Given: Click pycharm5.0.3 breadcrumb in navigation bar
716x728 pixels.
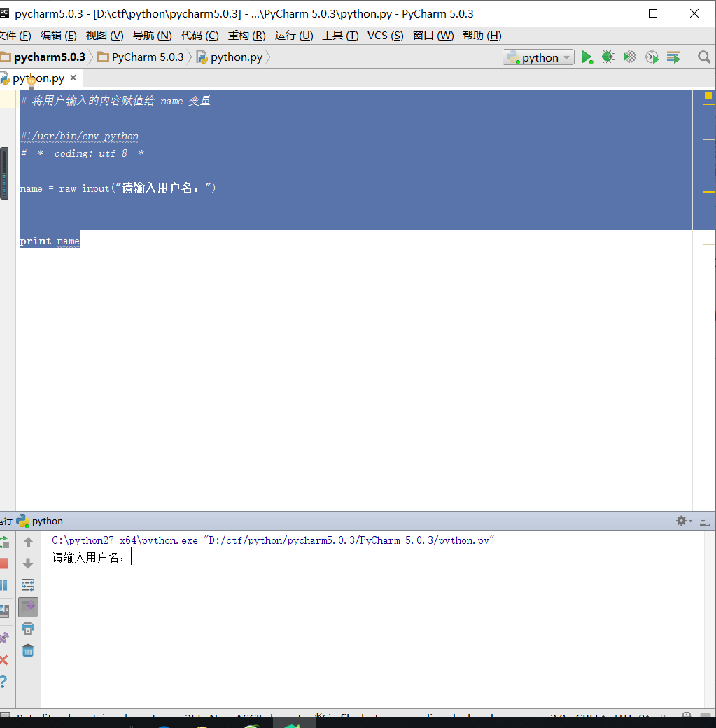Looking at the screenshot, I should [44, 57].
